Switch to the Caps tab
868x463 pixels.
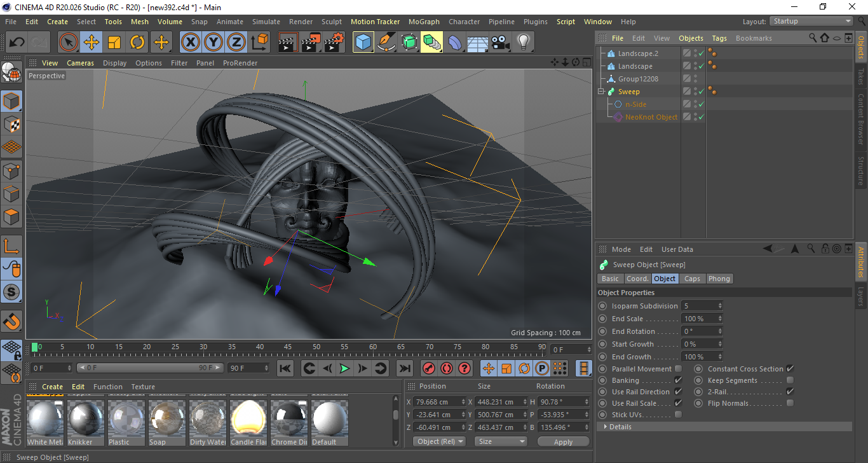[692, 279]
